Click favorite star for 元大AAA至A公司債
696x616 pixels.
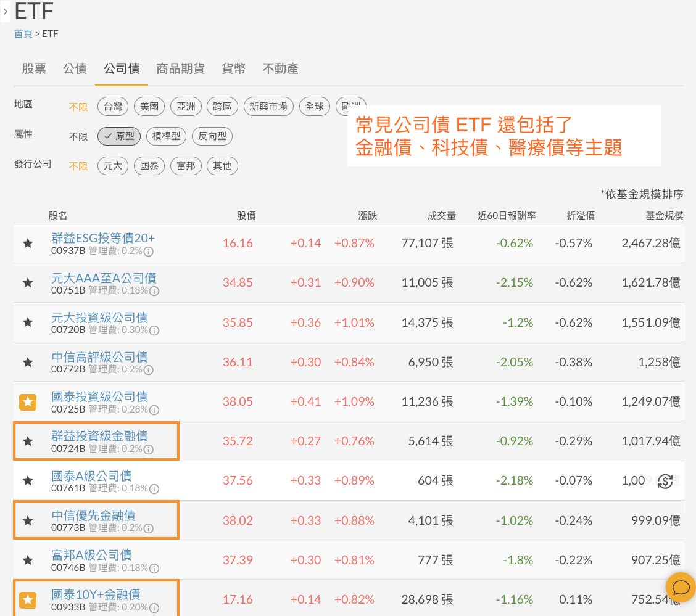pyautogui.click(x=28, y=283)
